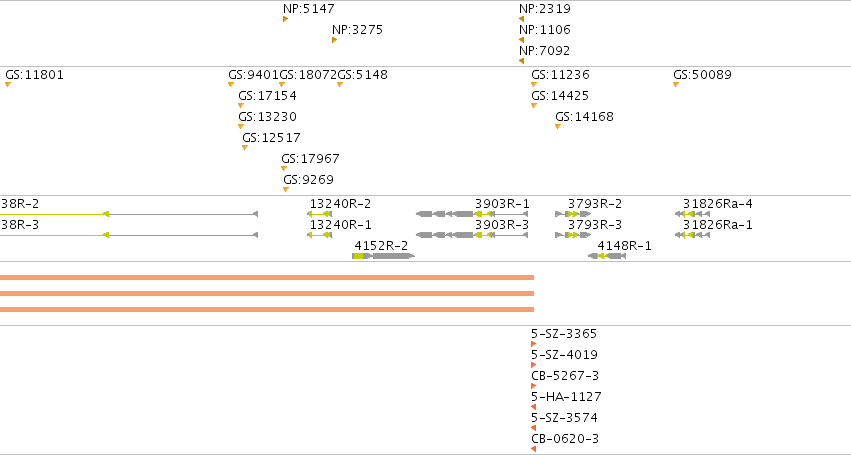Click the GS:17154 marker label
This screenshot has width=851, height=455.
[268, 96]
